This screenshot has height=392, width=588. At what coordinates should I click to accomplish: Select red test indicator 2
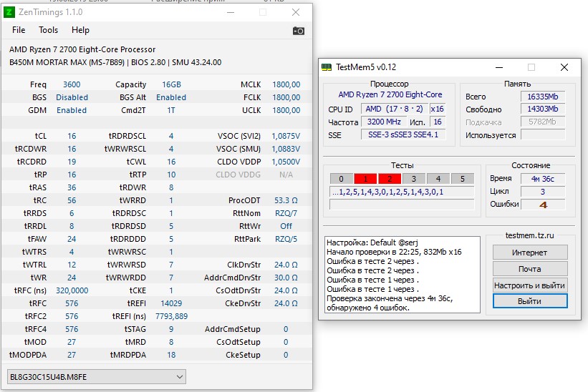(390, 179)
